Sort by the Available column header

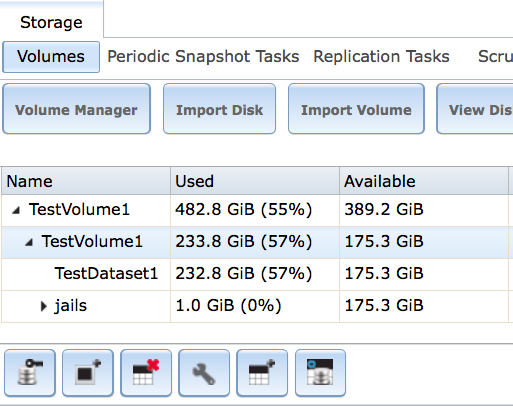pos(424,181)
